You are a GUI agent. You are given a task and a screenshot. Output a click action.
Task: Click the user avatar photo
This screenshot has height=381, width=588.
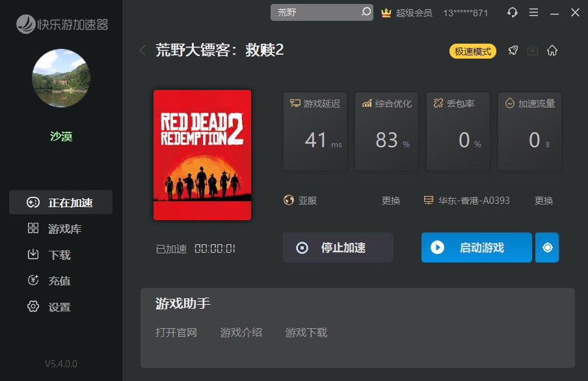coord(61,78)
